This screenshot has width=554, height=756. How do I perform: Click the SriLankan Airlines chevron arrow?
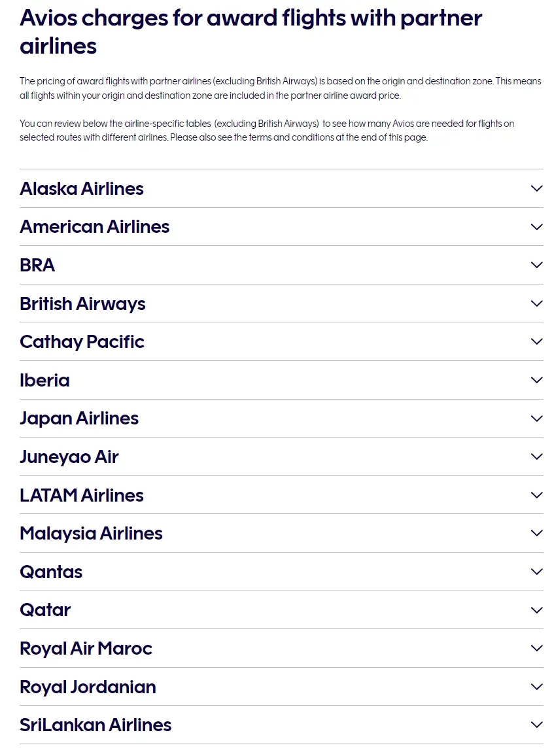(536, 725)
